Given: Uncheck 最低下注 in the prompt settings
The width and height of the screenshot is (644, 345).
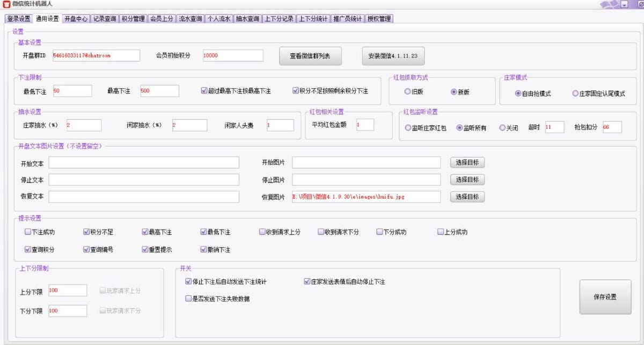Looking at the screenshot, I should tap(215, 232).
